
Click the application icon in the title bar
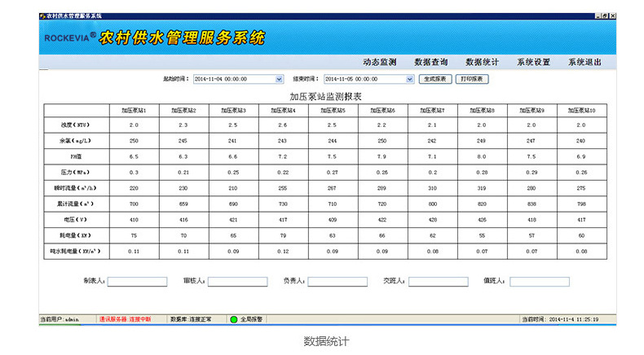[42, 16]
